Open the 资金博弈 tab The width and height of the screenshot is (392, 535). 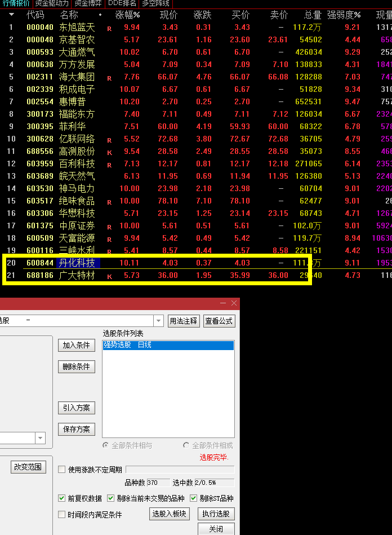(88, 4)
